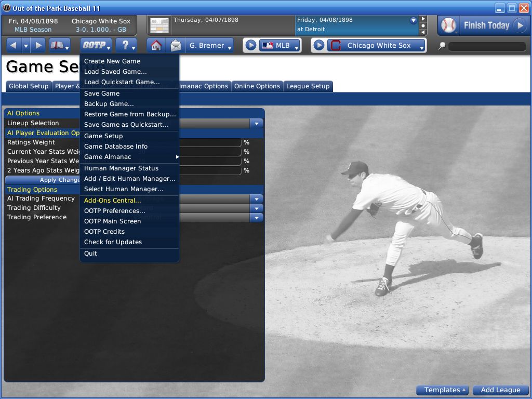Open the question mark help menu
This screenshot has height=399, width=532.
(126, 46)
